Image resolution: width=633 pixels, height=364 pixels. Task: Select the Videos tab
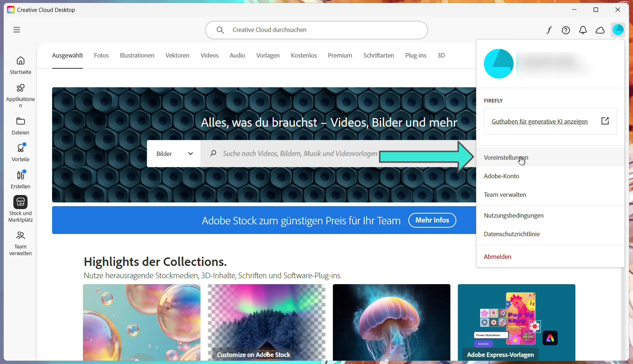coord(209,55)
